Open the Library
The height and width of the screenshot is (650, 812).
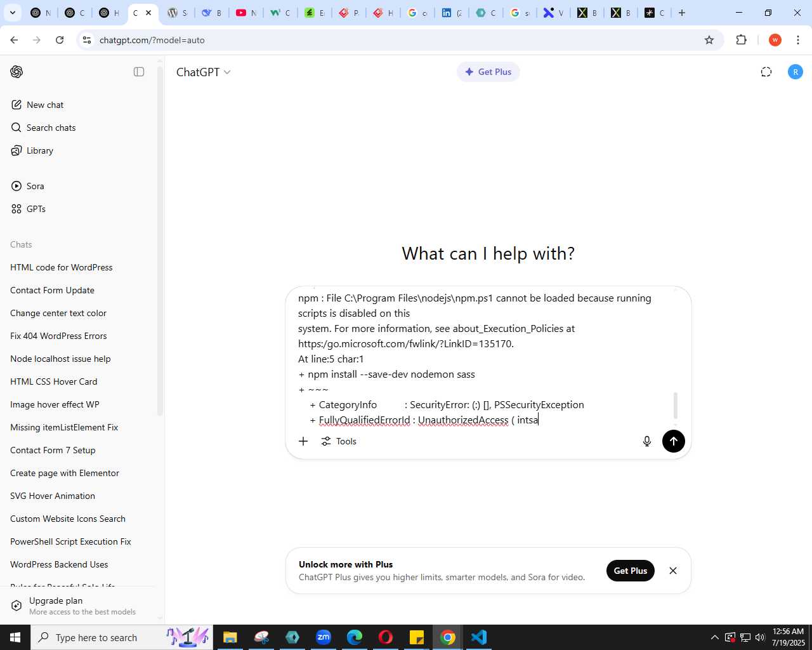click(32, 150)
